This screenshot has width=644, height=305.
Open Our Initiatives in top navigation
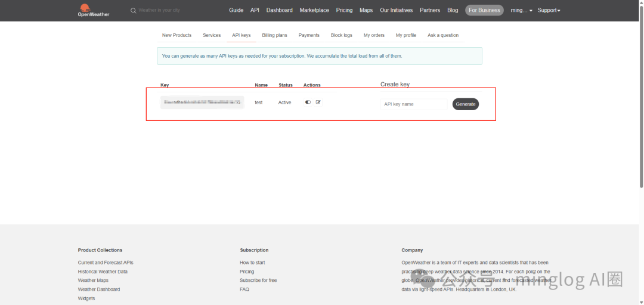[x=397, y=10]
